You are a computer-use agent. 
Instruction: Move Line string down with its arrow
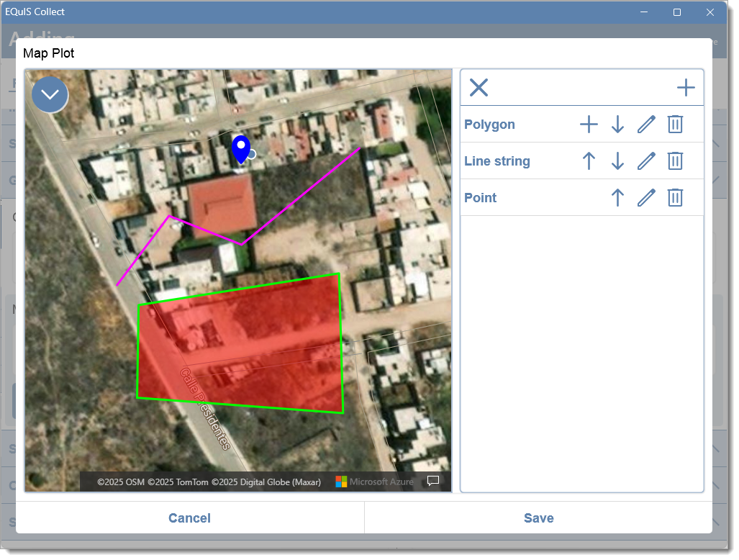point(617,161)
